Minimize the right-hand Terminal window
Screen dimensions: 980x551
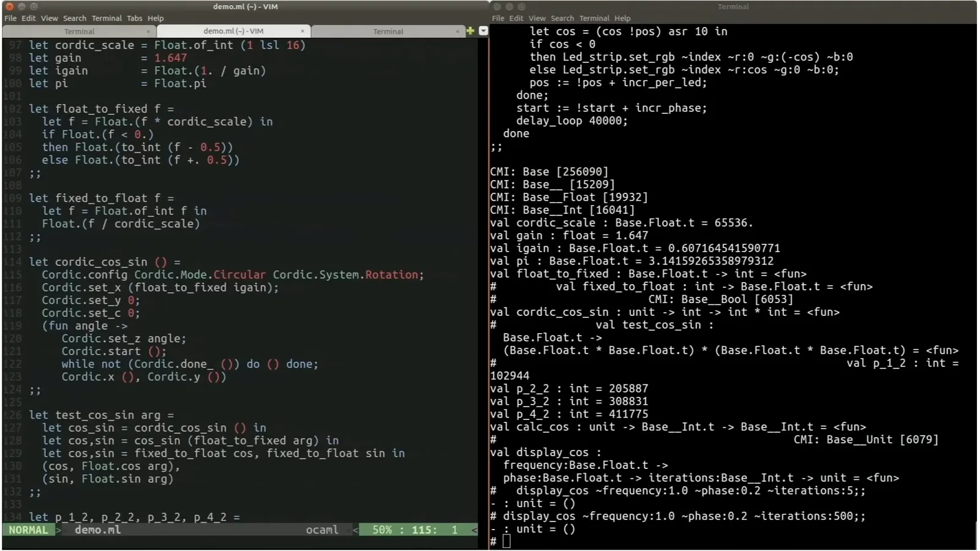click(x=509, y=7)
